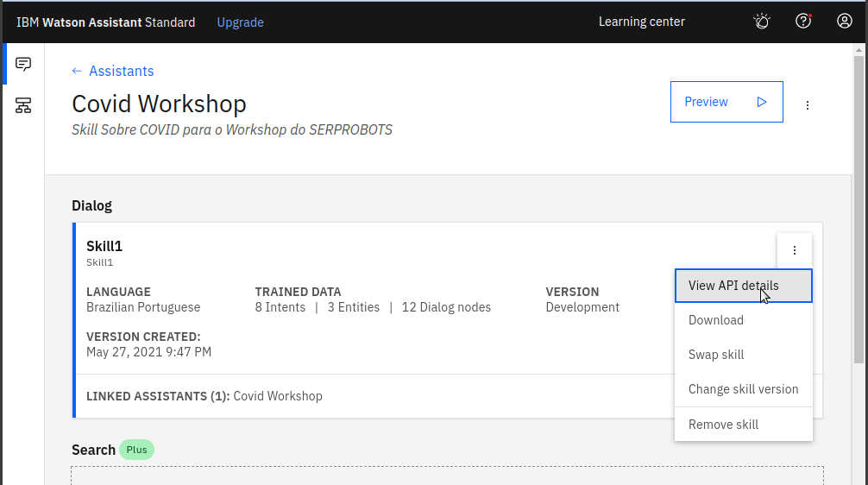Open the Skills sidebar hierarchy icon

23,105
